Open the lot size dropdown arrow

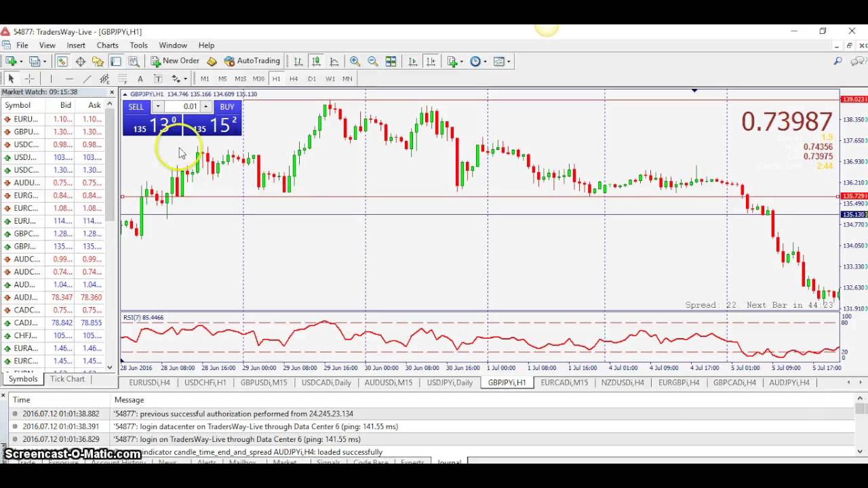point(157,106)
